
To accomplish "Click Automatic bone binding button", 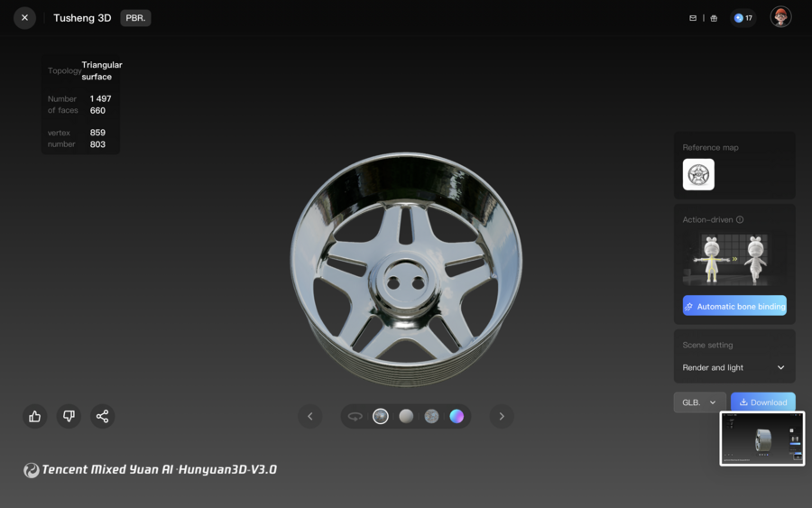I will coord(734,306).
